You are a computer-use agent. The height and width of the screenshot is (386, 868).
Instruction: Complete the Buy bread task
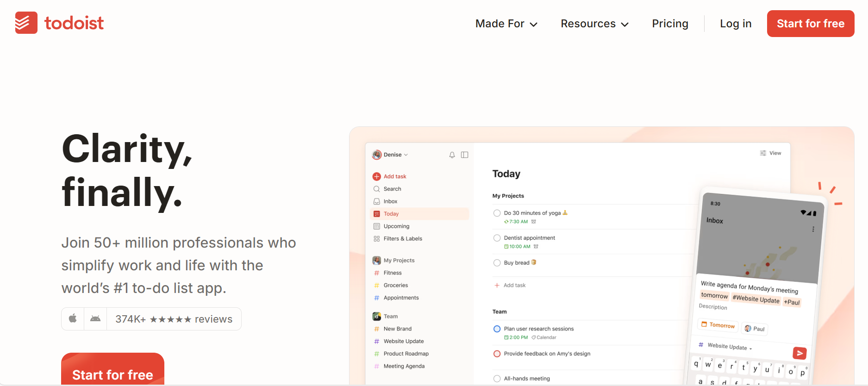pos(497,263)
